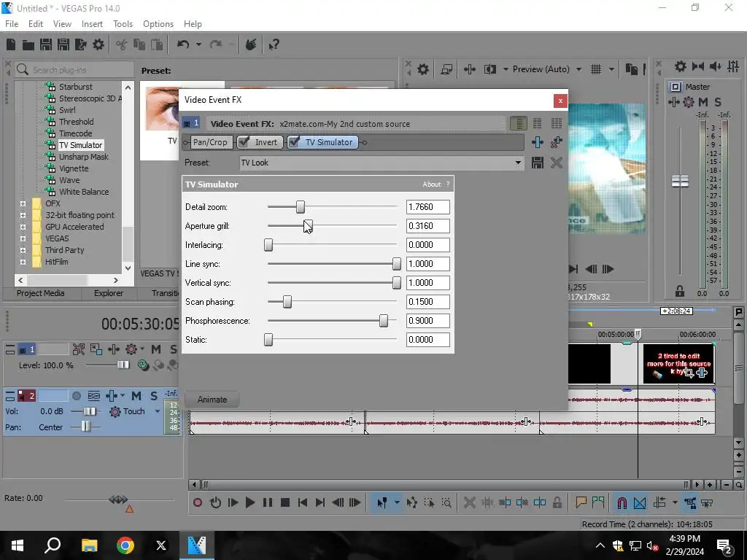This screenshot has width=747, height=560.
Task: Select the Pan/Crop chain button
Action: (x=210, y=142)
